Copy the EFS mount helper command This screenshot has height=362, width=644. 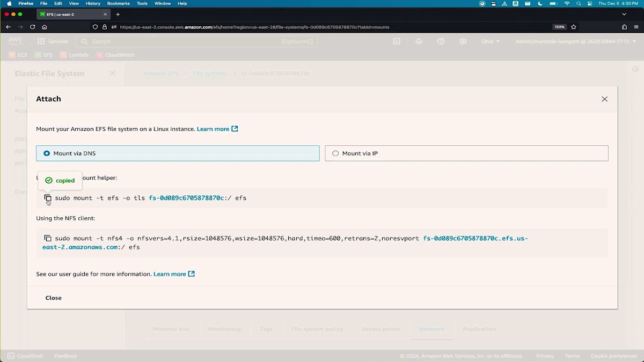48,198
